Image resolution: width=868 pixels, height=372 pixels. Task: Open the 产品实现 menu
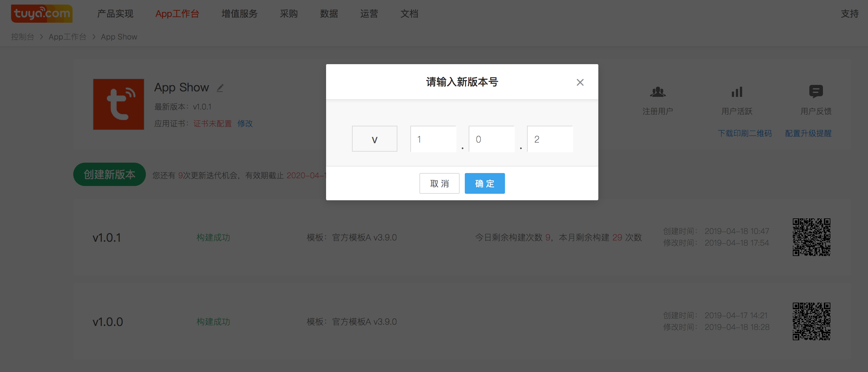point(115,14)
